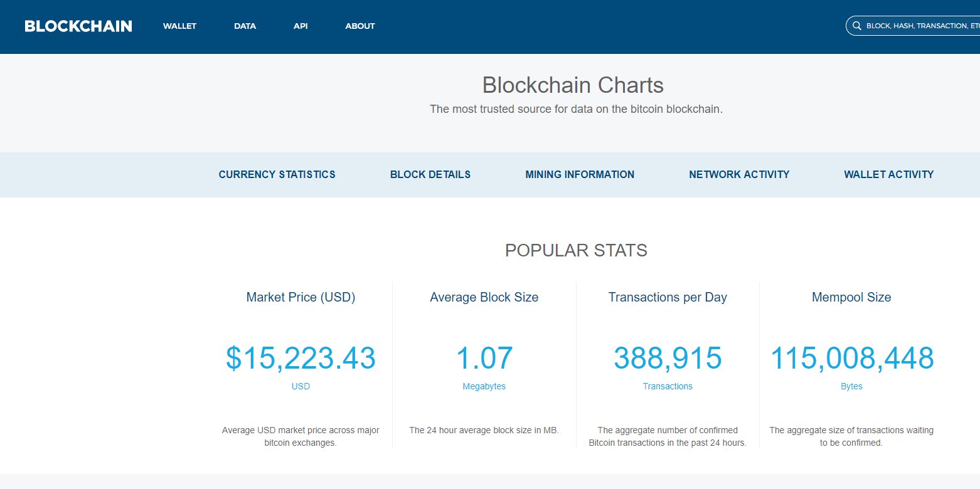The height and width of the screenshot is (489, 980).
Task: Jump to the WALLET ACTIVITY section
Action: coord(888,175)
